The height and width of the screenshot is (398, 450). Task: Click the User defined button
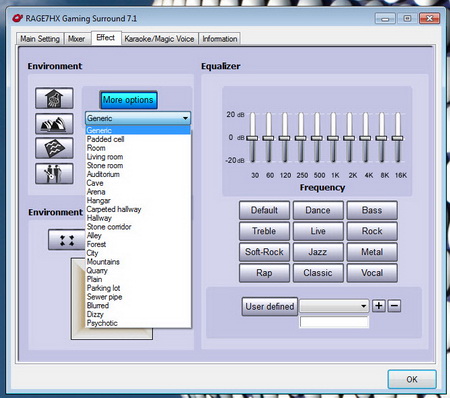click(270, 306)
